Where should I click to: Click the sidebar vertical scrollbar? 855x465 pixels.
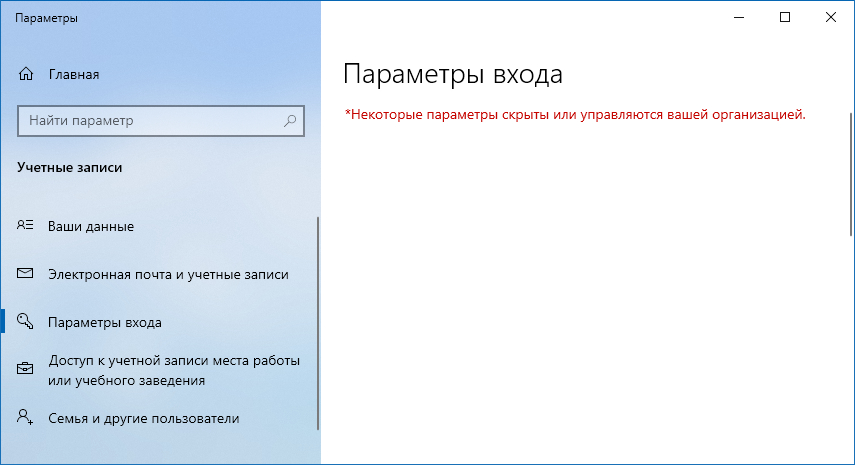318,323
